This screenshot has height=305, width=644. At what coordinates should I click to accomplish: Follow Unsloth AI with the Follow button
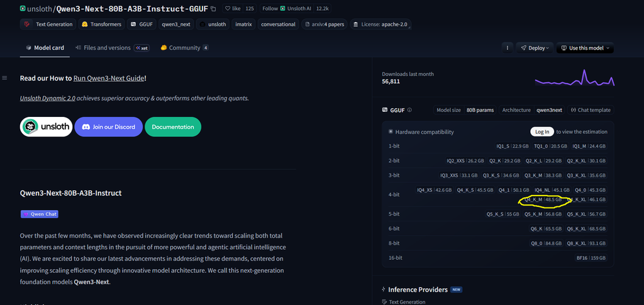[x=270, y=9]
